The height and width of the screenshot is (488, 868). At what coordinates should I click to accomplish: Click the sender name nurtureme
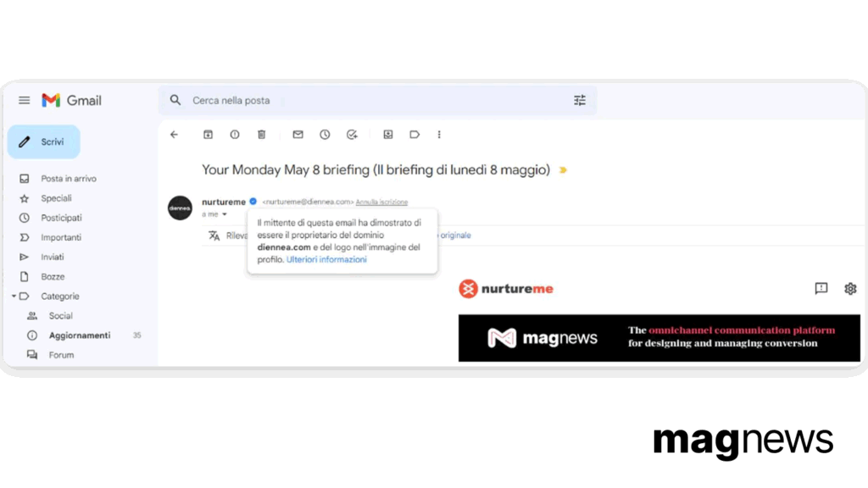pyautogui.click(x=224, y=202)
